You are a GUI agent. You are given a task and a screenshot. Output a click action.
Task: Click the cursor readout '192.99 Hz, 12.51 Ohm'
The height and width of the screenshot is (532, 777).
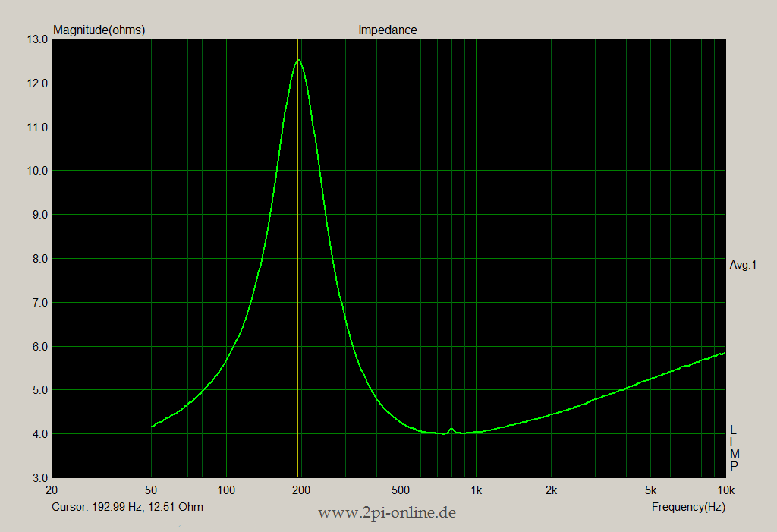[x=148, y=507]
